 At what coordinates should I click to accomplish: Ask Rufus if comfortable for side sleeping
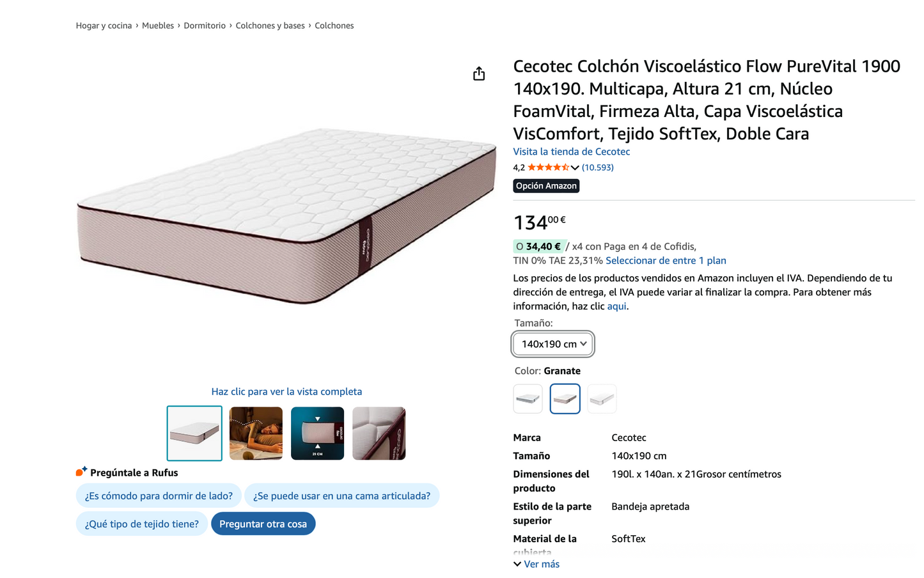click(159, 496)
